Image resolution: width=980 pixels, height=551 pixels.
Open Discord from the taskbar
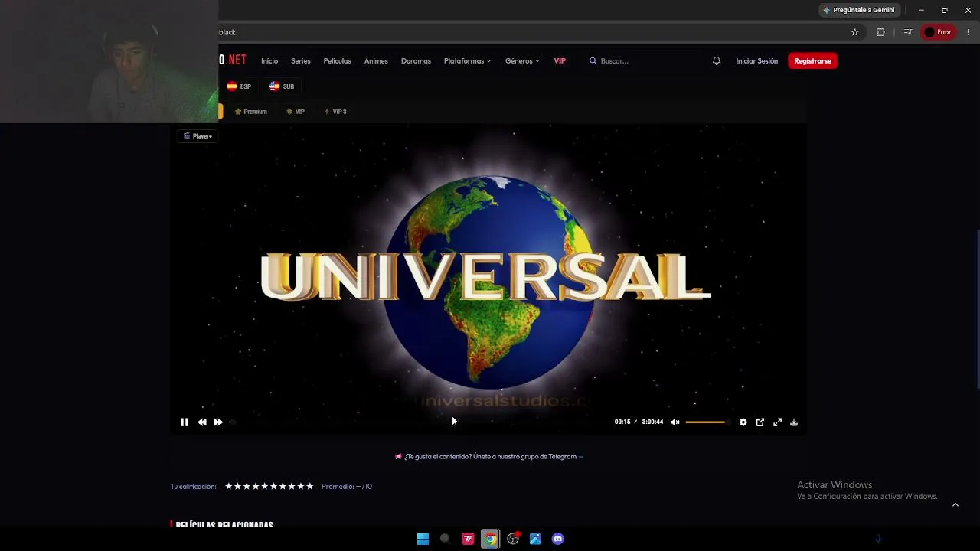click(x=558, y=539)
